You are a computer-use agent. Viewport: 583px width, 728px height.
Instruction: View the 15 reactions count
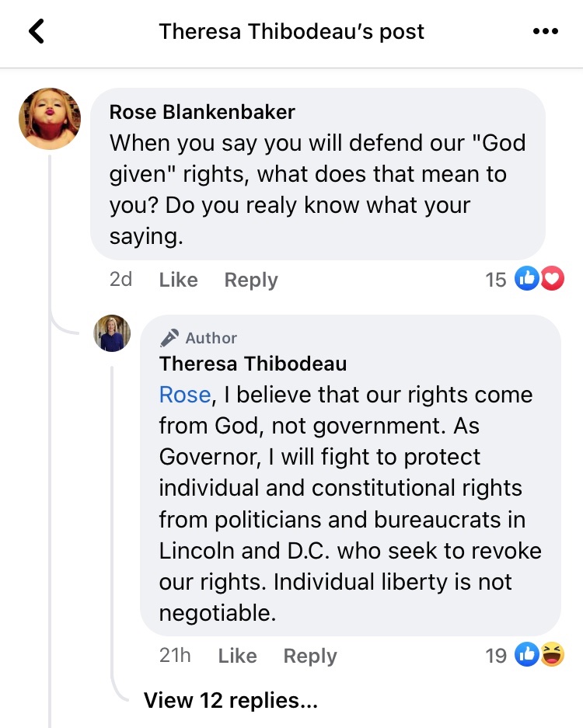(x=496, y=280)
